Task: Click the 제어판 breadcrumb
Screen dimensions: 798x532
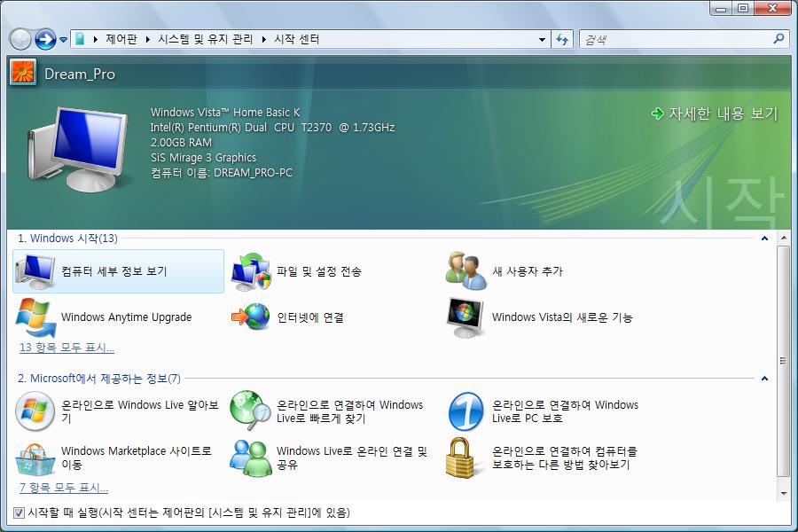Action: coord(121,39)
